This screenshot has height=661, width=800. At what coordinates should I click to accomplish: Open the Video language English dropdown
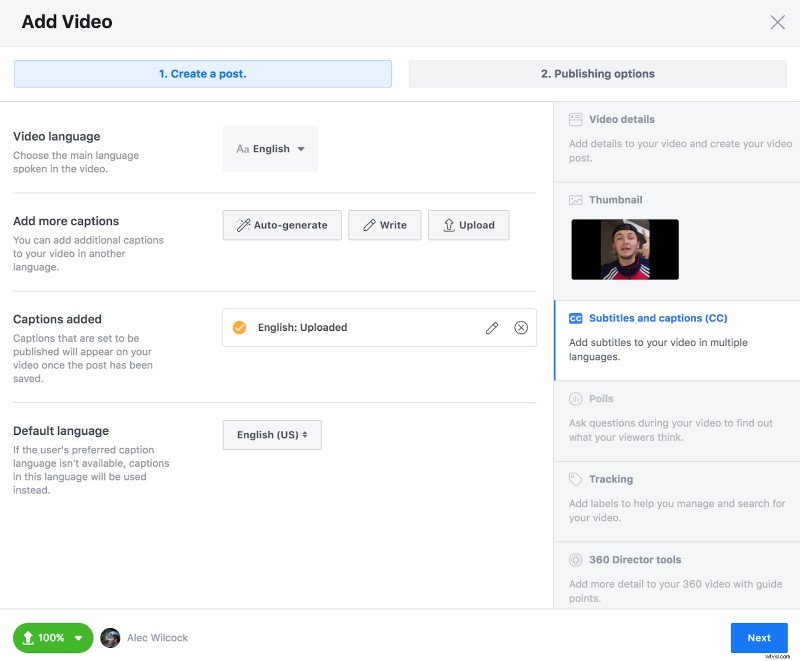(x=270, y=148)
